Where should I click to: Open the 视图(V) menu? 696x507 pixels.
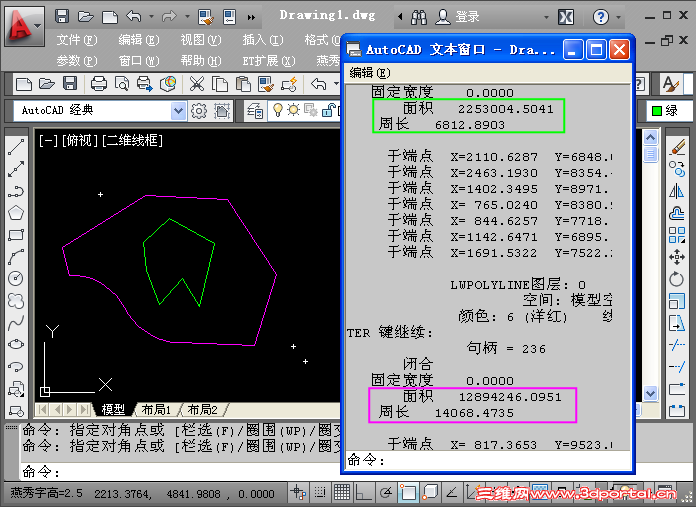[201, 40]
